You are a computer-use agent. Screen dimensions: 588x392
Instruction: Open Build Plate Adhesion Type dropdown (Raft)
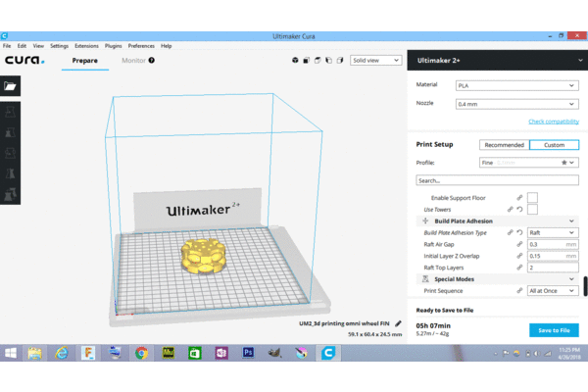tap(553, 232)
